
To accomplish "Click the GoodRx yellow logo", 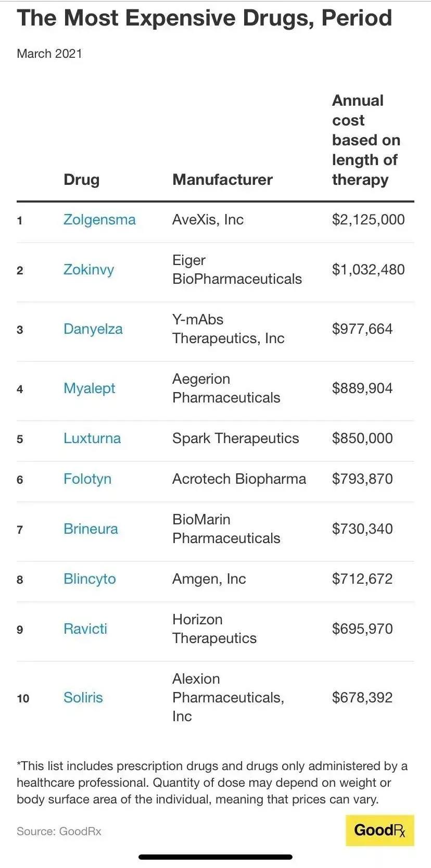I will tap(379, 830).
